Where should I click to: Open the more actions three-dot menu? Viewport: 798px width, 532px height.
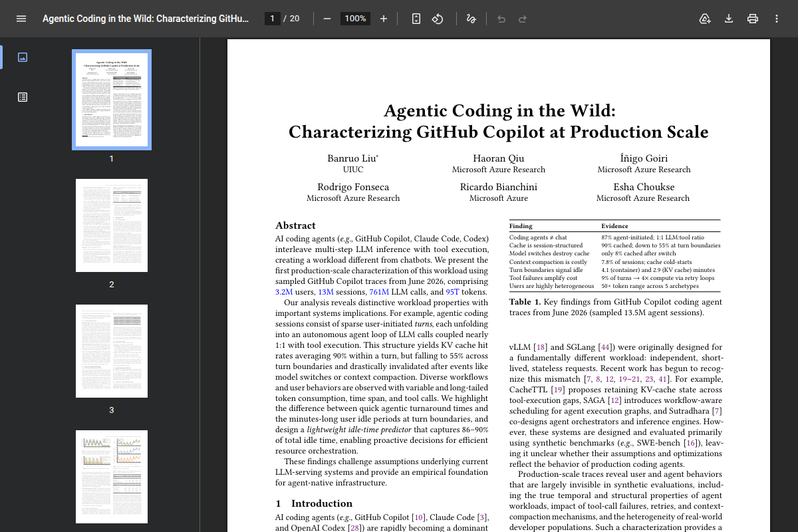tap(777, 19)
